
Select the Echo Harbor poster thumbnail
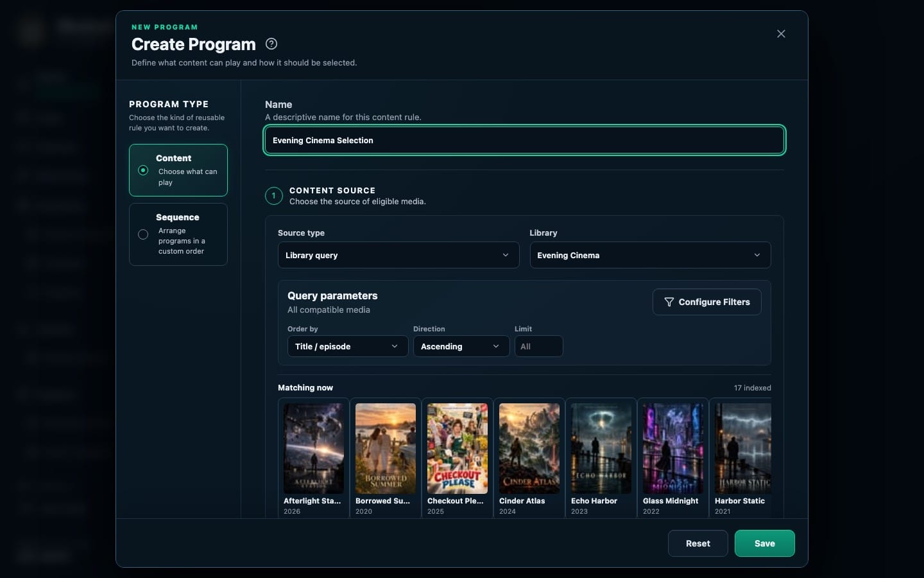(x=601, y=448)
